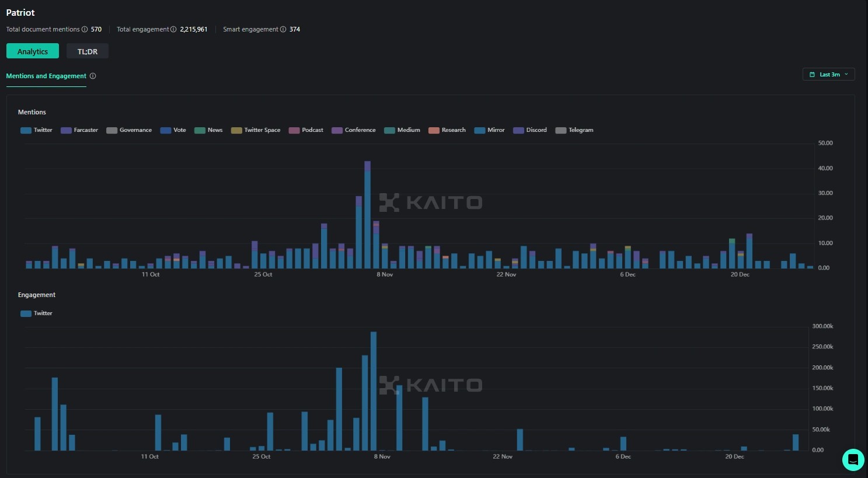Click the 6 Dec label on Engagement axis

[x=623, y=456]
